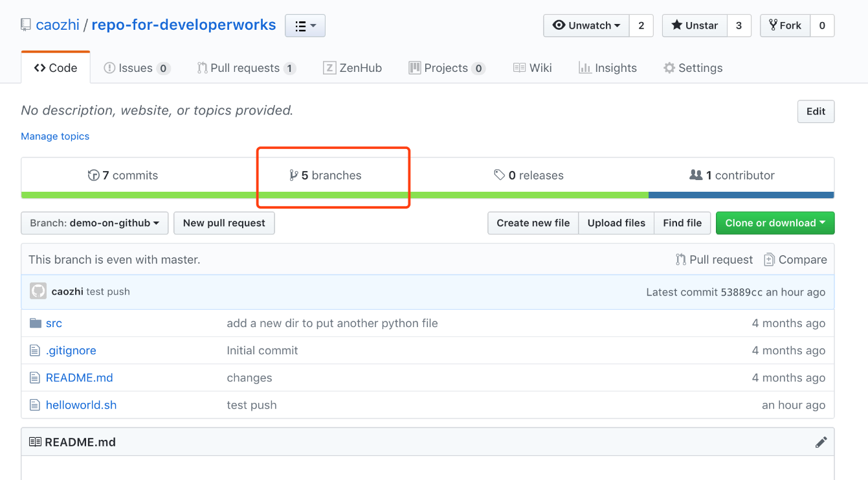Screen dimensions: 868x480
Task: Click the pencil icon to edit README.md
Action: 821,442
